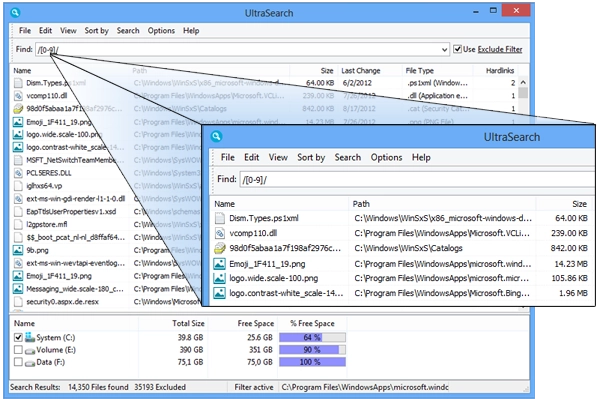Click the Volume (E:) drive icon
The width and height of the screenshot is (600, 401).
pyautogui.click(x=30, y=350)
